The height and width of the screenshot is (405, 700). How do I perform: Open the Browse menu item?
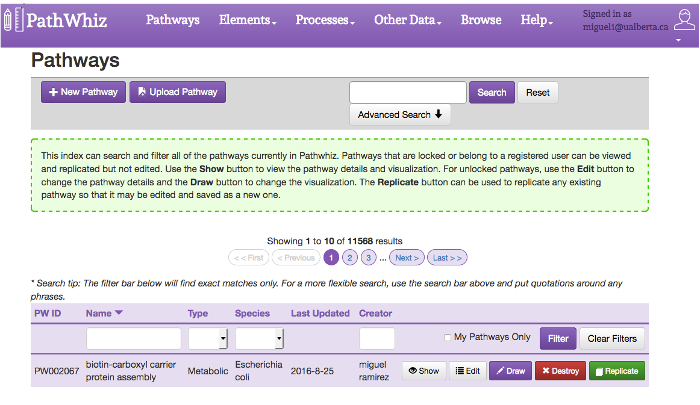pyautogui.click(x=481, y=20)
